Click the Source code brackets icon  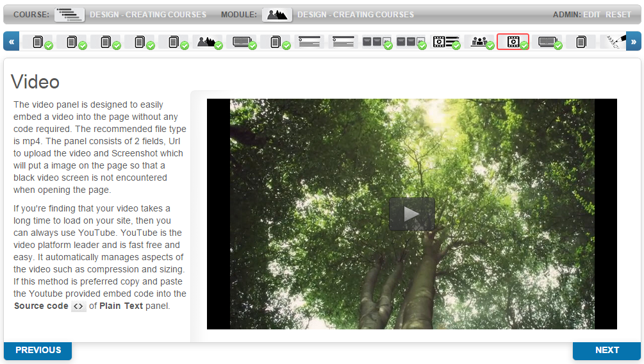pyautogui.click(x=78, y=306)
